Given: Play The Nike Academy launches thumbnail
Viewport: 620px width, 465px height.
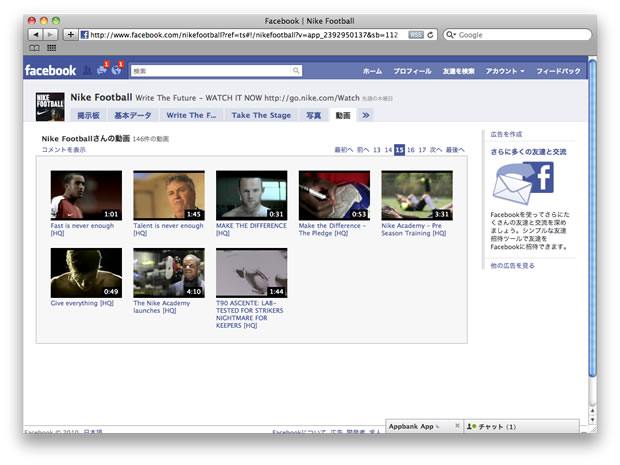Looking at the screenshot, I should coord(169,273).
